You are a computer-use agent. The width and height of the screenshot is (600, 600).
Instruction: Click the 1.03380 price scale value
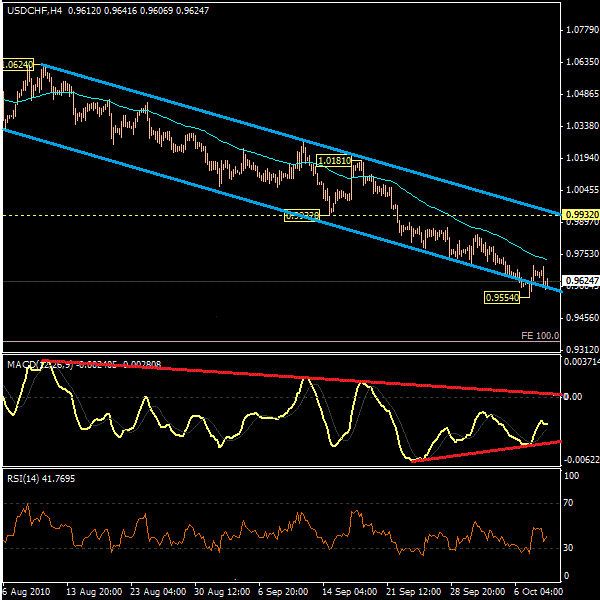click(x=582, y=126)
